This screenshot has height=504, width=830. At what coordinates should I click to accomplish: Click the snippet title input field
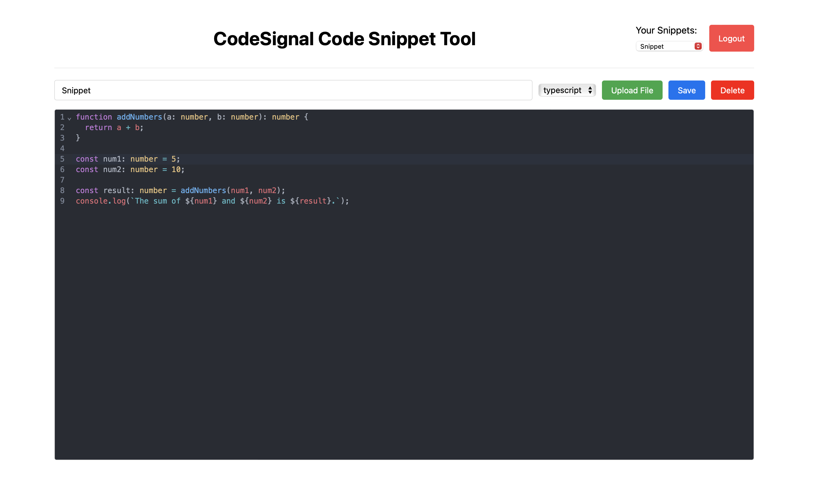(x=293, y=90)
